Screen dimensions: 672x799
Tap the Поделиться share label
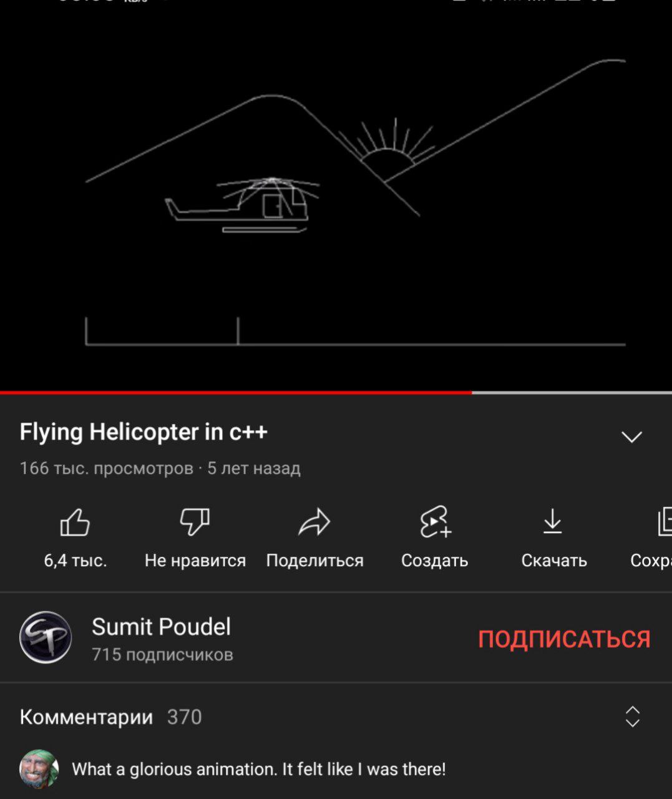pyautogui.click(x=314, y=561)
